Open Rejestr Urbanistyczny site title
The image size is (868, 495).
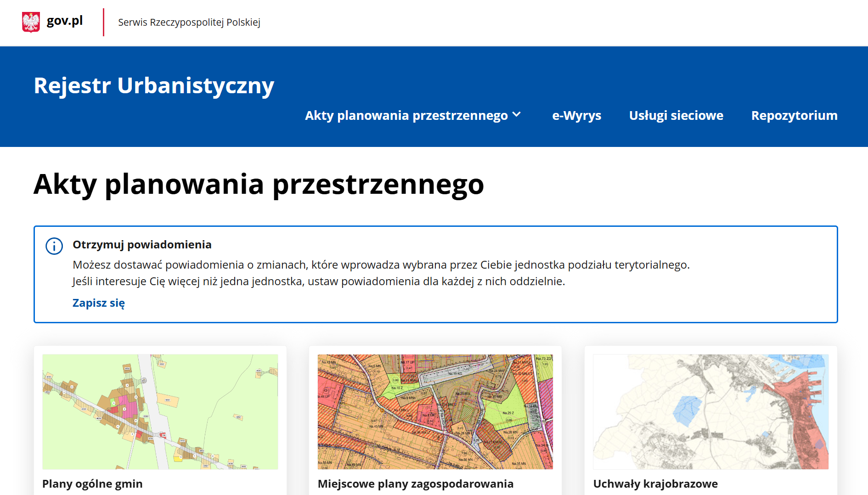pyautogui.click(x=154, y=85)
